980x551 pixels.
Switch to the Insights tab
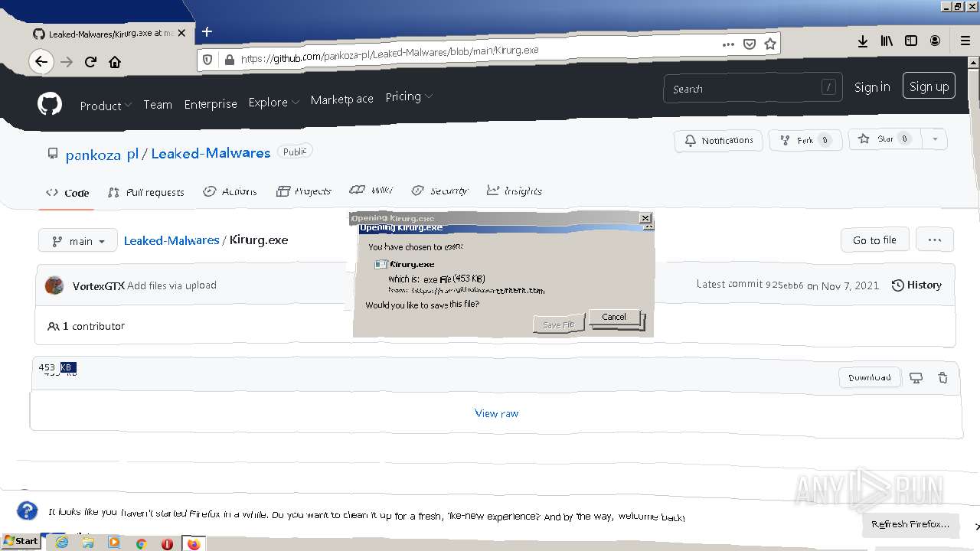click(x=514, y=191)
